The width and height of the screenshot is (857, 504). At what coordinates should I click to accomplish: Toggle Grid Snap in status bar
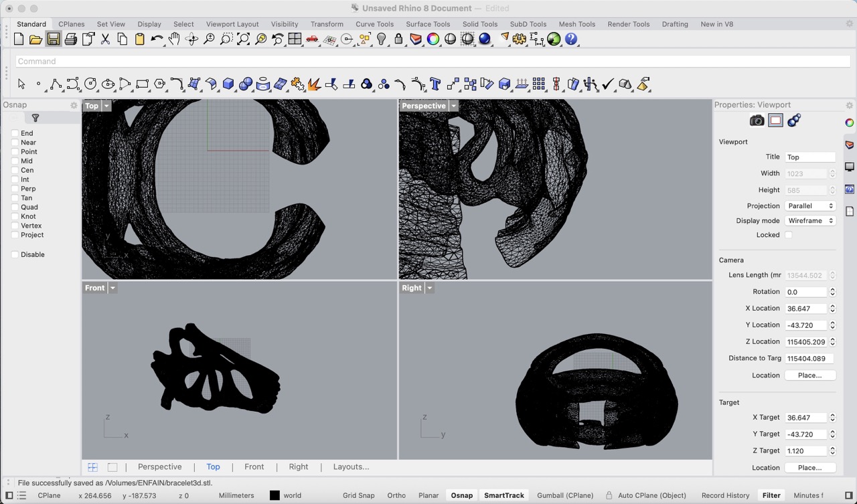358,495
